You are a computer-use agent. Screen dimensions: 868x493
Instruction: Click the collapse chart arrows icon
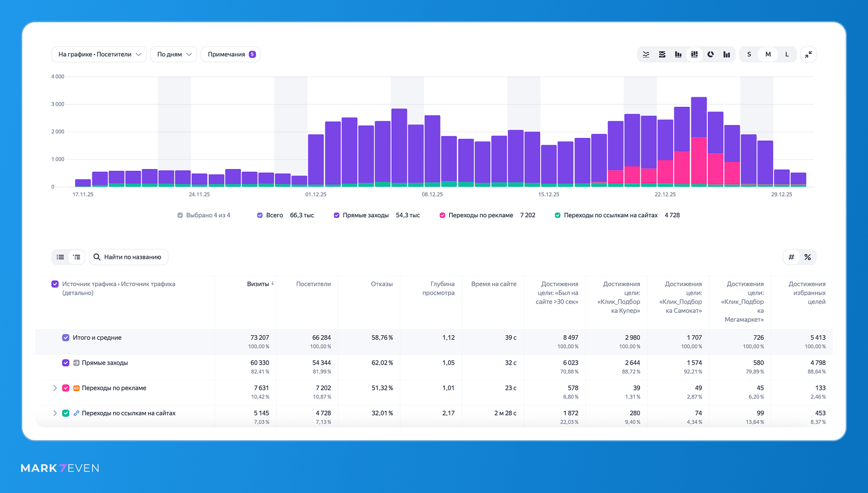(x=808, y=55)
